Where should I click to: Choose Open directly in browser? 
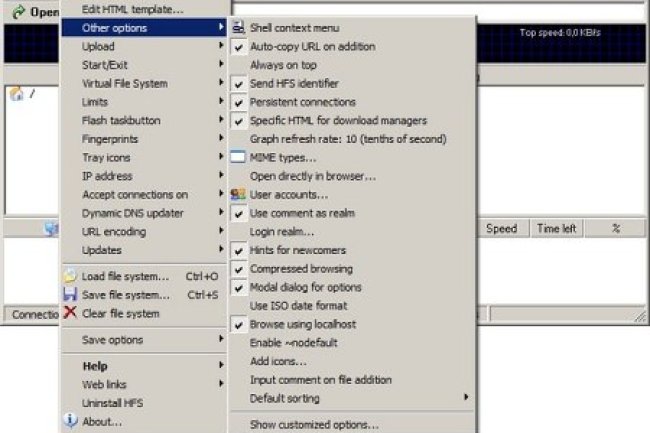[x=353, y=176]
